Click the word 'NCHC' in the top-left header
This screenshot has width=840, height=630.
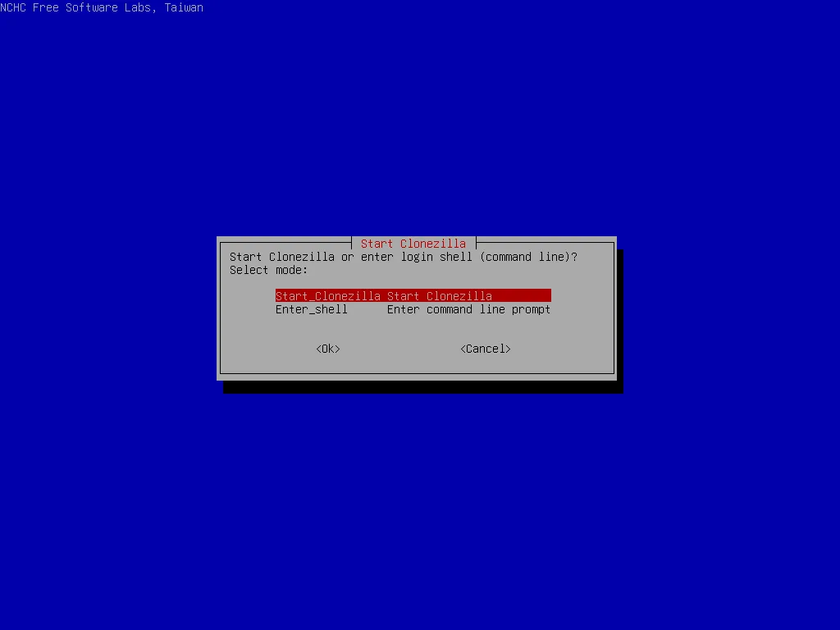click(x=13, y=7)
